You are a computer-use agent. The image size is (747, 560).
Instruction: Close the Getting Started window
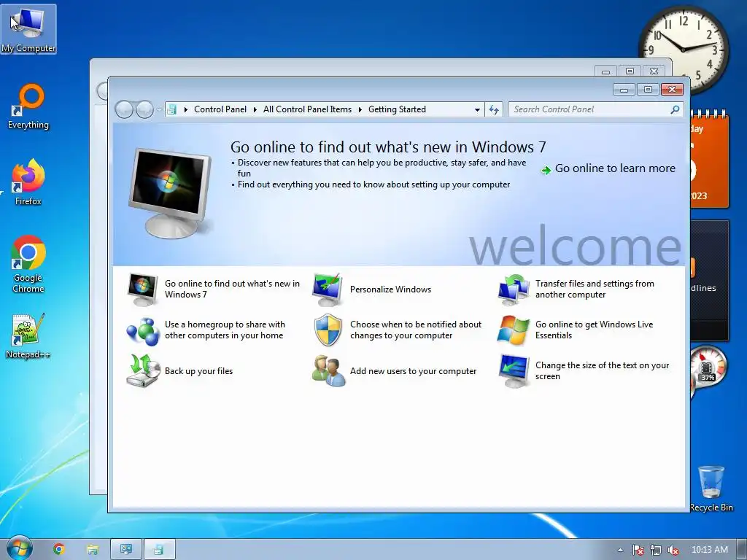(672, 90)
